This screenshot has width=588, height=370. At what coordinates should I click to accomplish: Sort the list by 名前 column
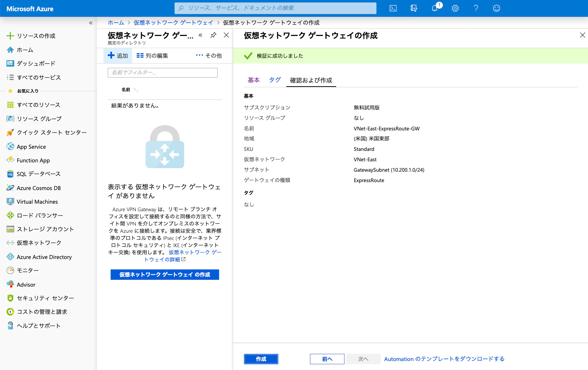[130, 90]
